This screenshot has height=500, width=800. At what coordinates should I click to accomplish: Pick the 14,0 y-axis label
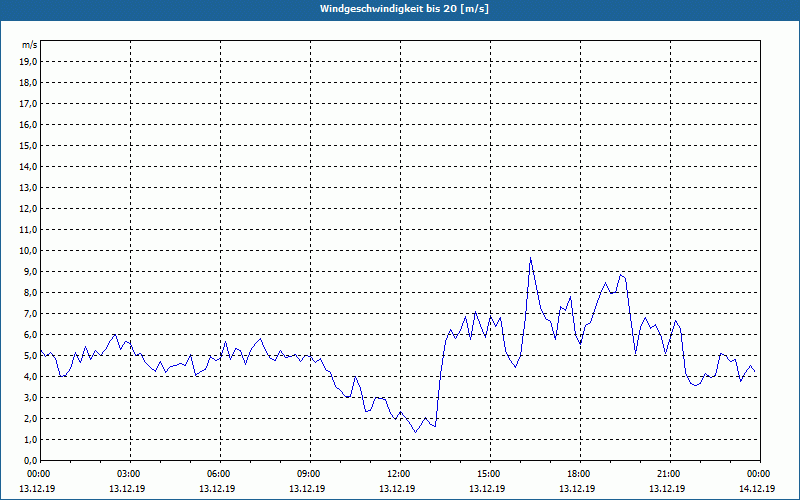(x=28, y=166)
